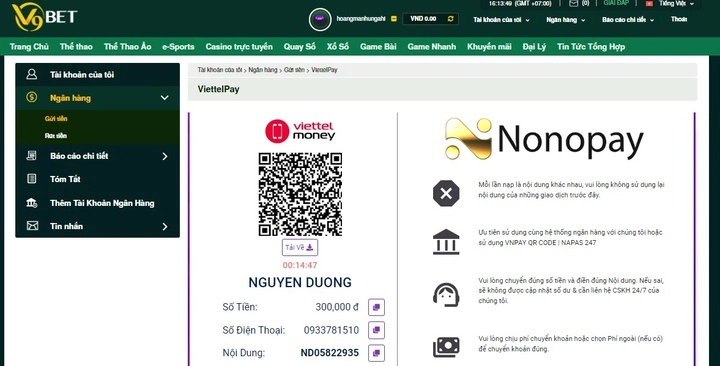This screenshot has height=366, width=720.
Task: Click the ViettelPay page heading
Action: click(219, 89)
